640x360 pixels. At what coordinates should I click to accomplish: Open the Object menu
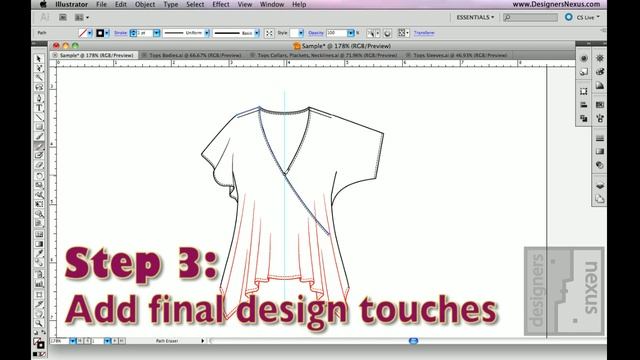145,4
